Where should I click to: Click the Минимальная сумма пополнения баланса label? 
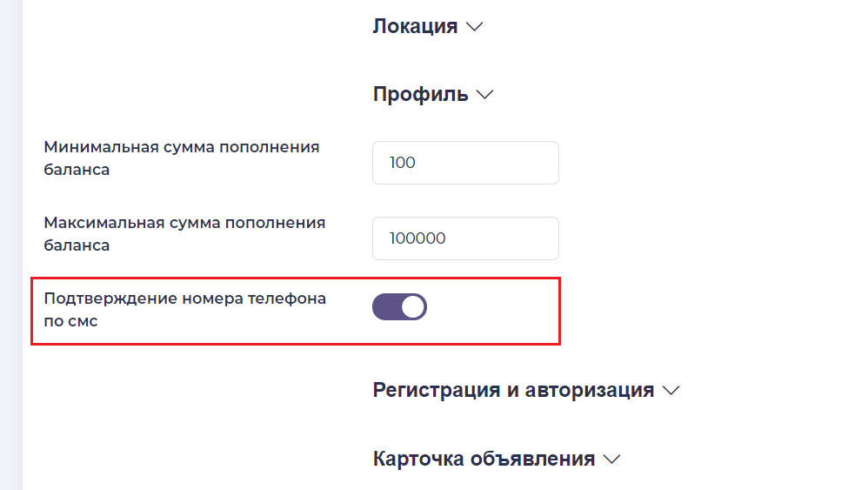(x=182, y=158)
